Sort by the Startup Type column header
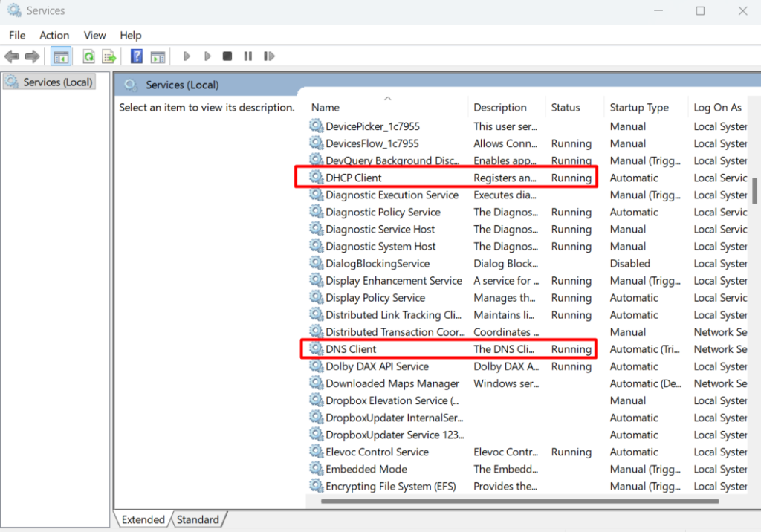The width and height of the screenshot is (761, 532). pos(639,108)
